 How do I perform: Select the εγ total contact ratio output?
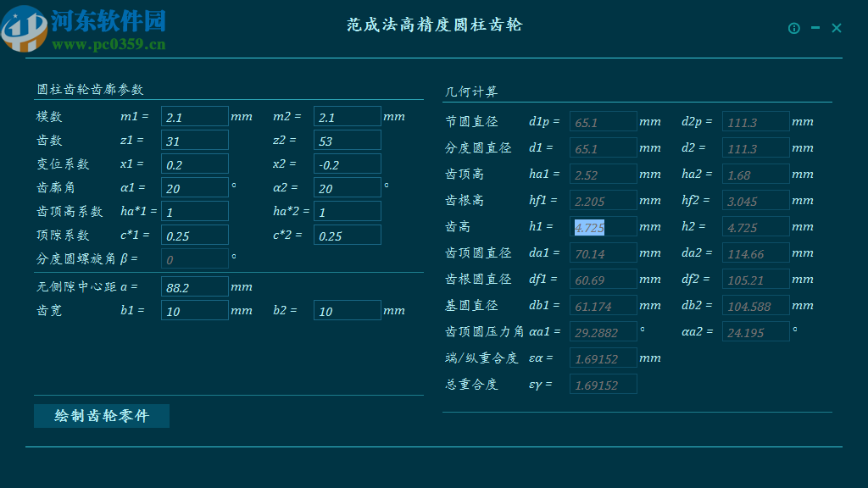point(604,385)
